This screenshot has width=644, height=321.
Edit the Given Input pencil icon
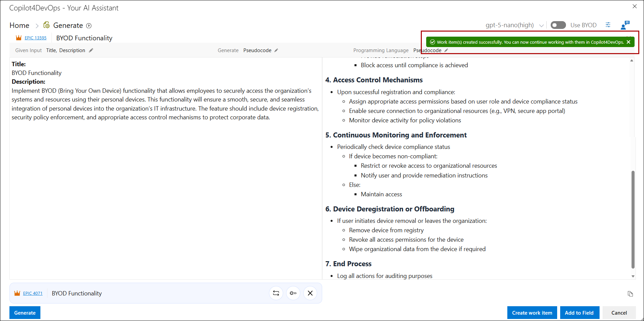(x=91, y=50)
